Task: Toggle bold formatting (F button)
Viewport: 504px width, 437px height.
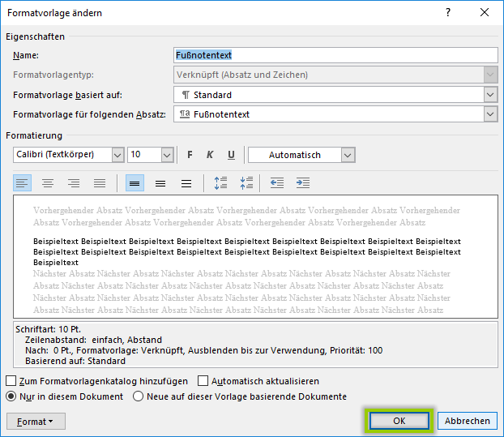Action: coord(190,155)
